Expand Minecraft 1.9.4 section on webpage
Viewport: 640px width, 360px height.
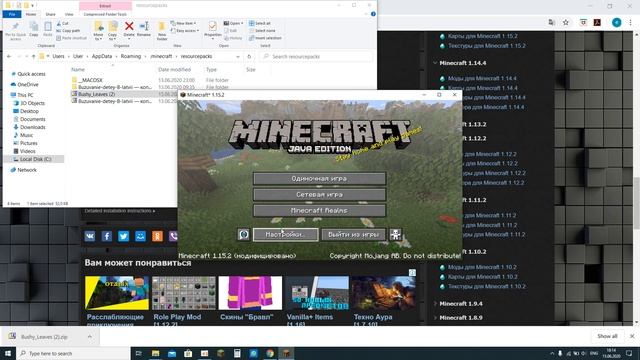[435, 304]
